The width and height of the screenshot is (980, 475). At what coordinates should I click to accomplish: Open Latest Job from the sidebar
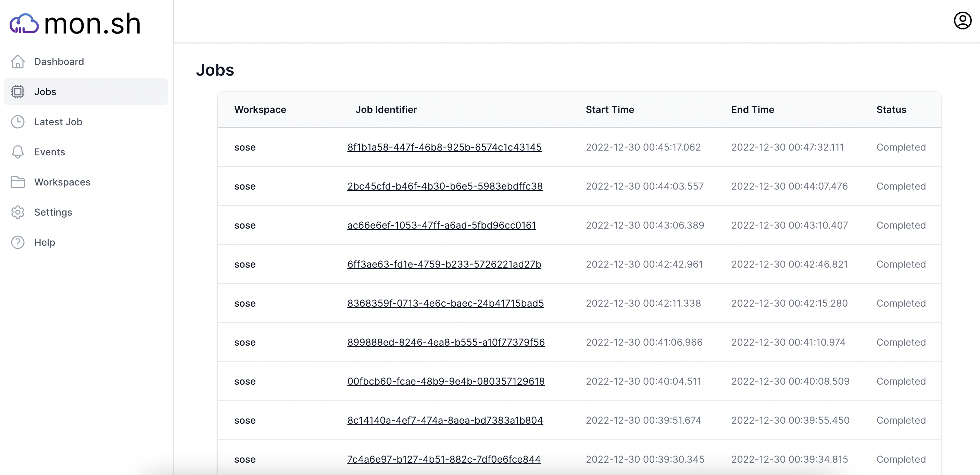(x=86, y=122)
